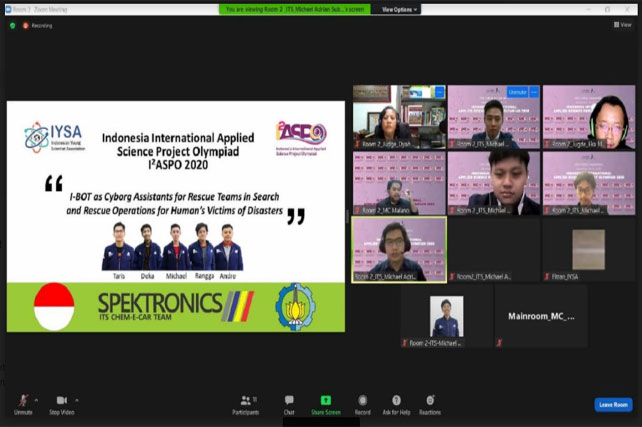The image size is (642, 427).
Task: Select Room 2_MC Malang video tile
Action: (399, 183)
